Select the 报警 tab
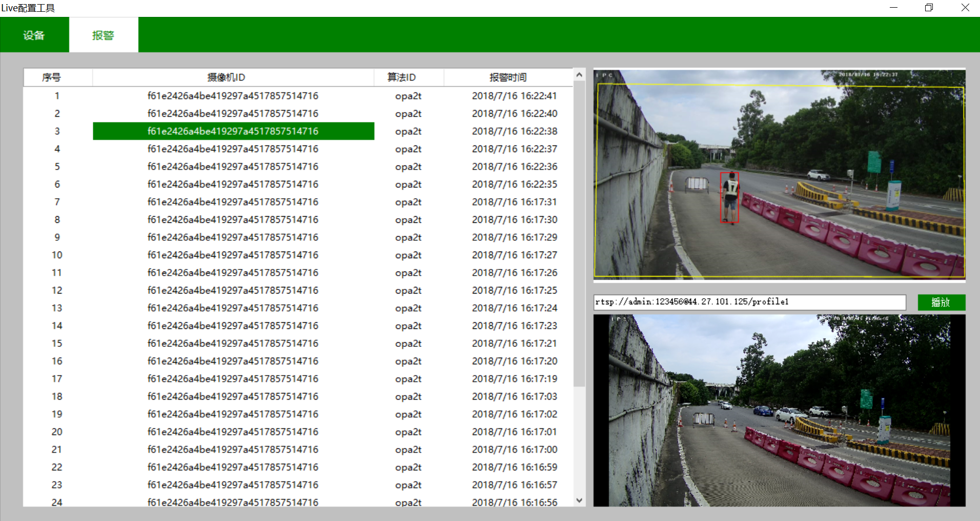 [104, 35]
